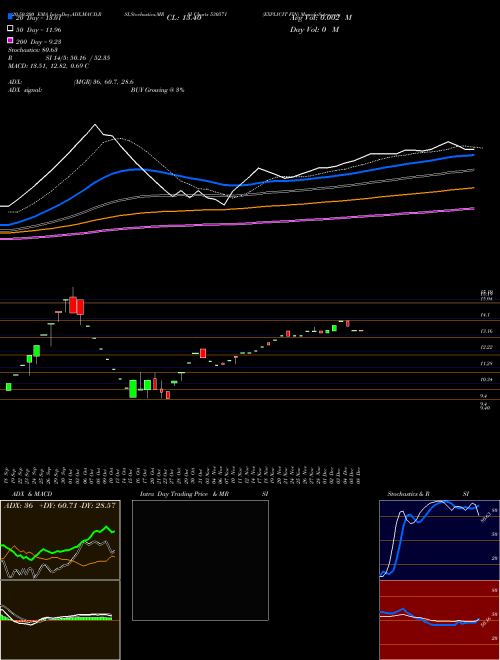Click the magenta 200 Day legend swatch
This screenshot has height=660, width=500.
[x=10, y=40]
